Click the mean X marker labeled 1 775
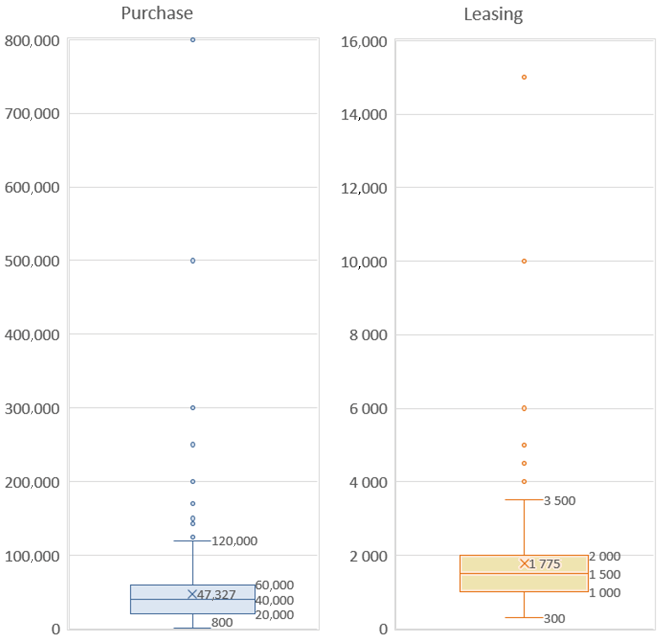The height and width of the screenshot is (644, 665). pyautogui.click(x=524, y=564)
